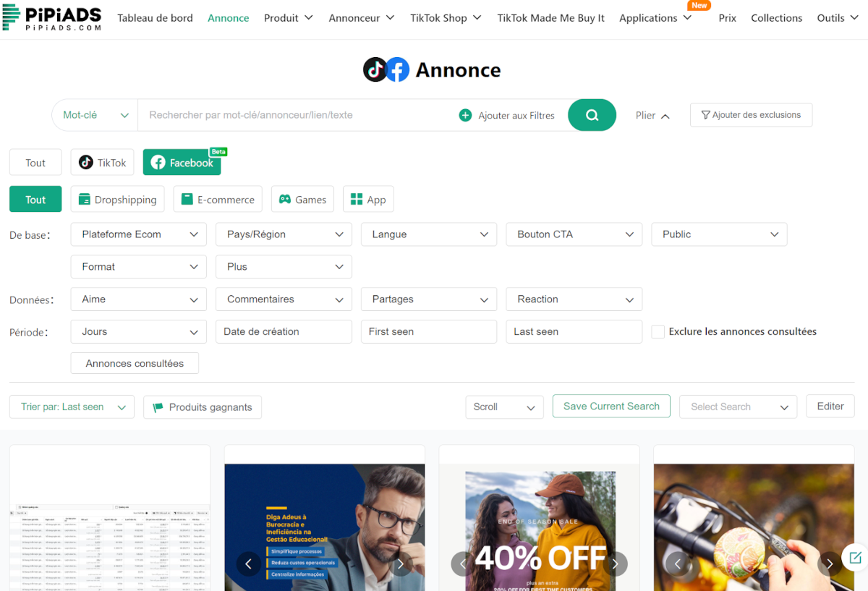Viewport: 868px width, 591px height.
Task: Select the platform Tout button next to TikTok
Action: (x=35, y=163)
